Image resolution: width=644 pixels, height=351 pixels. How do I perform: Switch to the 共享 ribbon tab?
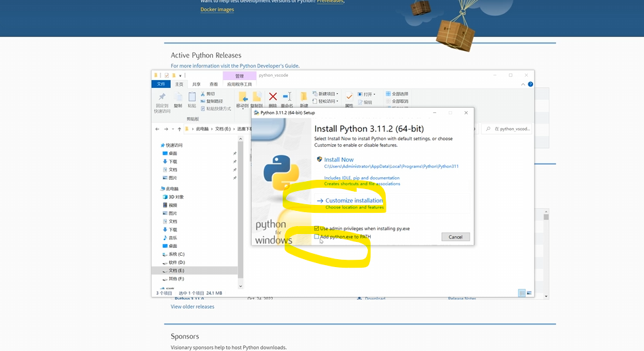(x=196, y=84)
